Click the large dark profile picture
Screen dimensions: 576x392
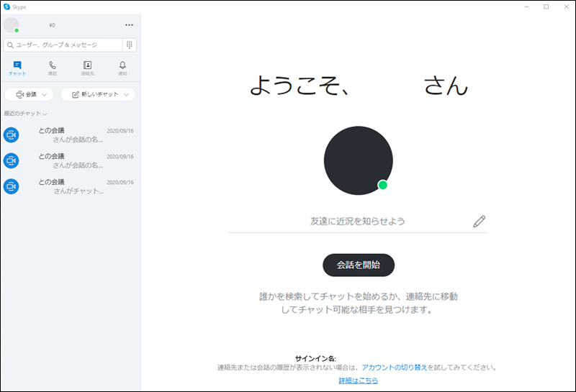coord(358,160)
